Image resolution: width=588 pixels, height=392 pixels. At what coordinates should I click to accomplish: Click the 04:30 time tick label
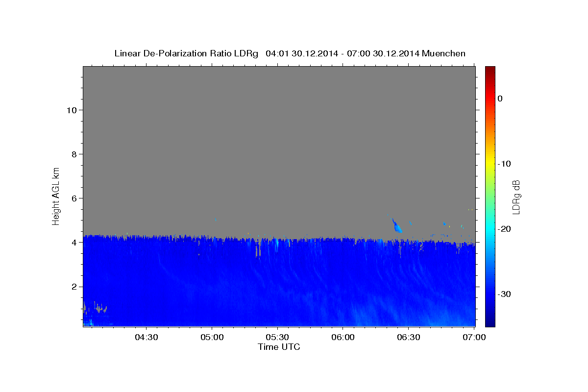point(146,338)
